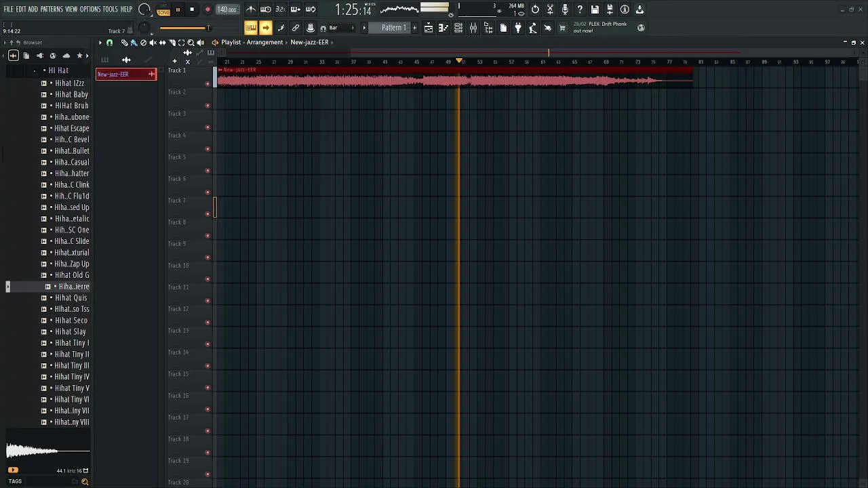Viewport: 868px width, 488px height.
Task: Toggle the recording countdown 3.2.1 button
Action: click(x=280, y=9)
